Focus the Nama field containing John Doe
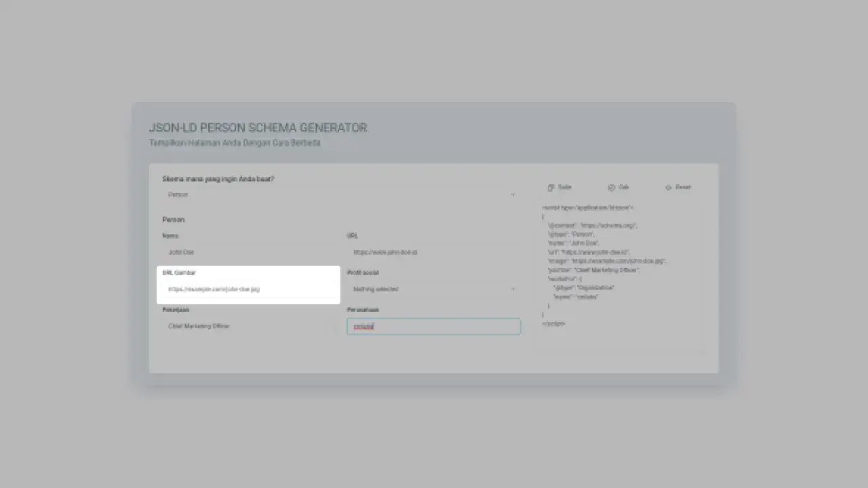Viewport: 868px width, 488px height. coord(250,252)
